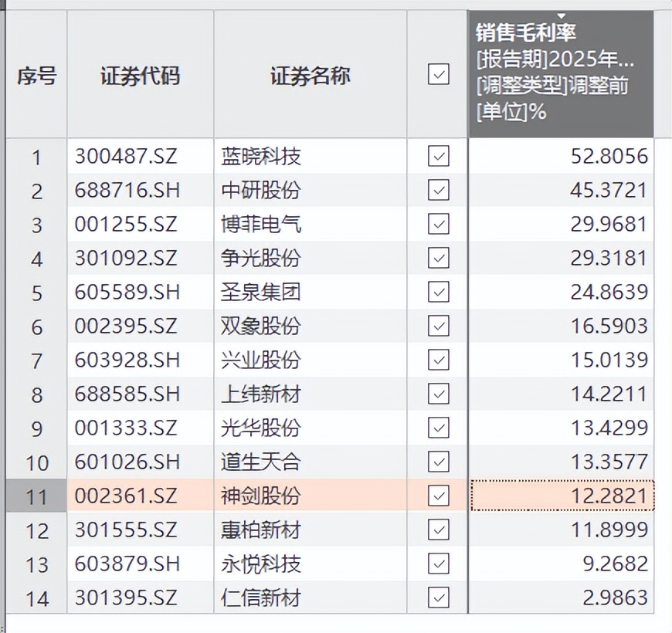Image resolution: width=672 pixels, height=633 pixels.
Task: Toggle checkbox in the 圣泉集团 row
Action: (438, 292)
